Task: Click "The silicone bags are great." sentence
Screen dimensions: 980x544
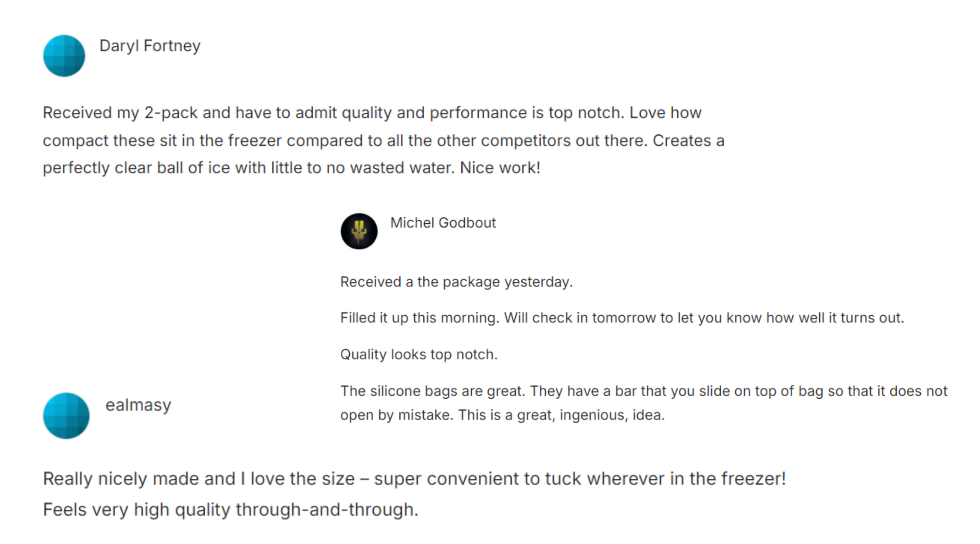Action: tap(432, 391)
